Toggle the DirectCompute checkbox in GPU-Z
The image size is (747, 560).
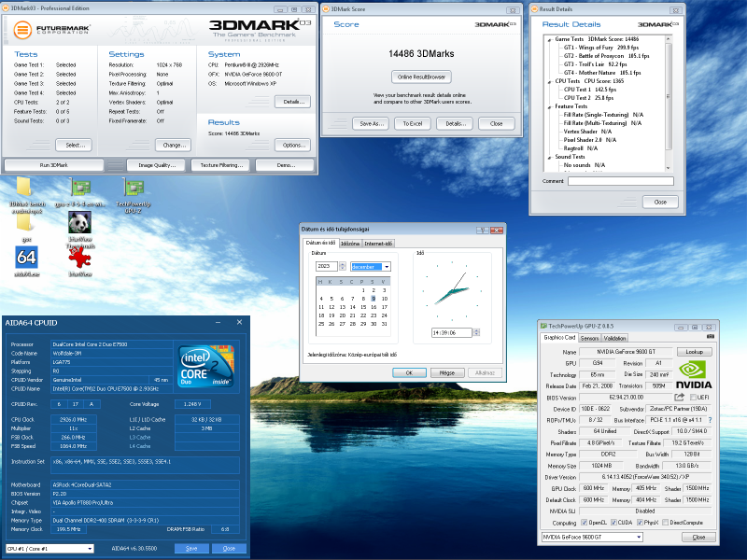(x=665, y=523)
